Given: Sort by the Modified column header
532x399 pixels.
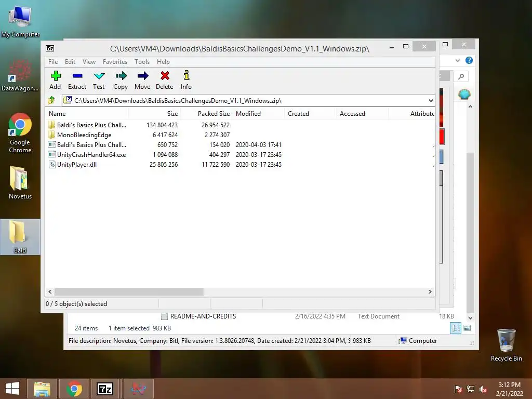Looking at the screenshot, I should tap(259, 114).
